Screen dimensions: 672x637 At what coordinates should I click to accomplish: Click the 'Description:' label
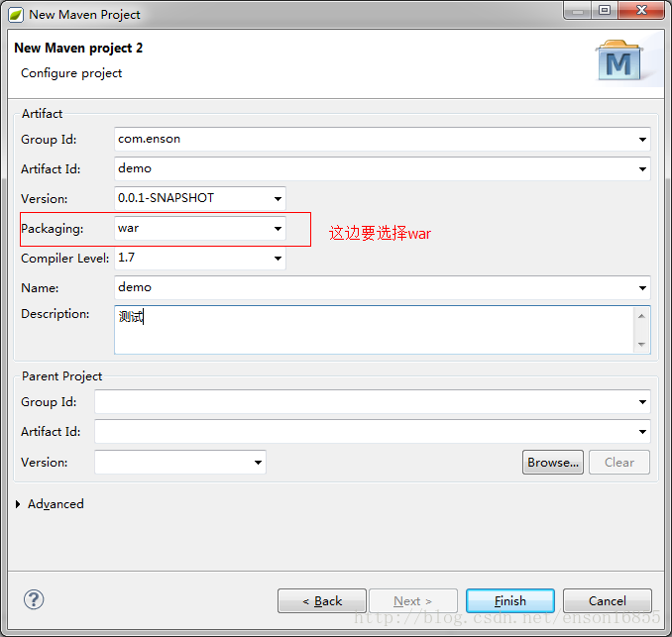(x=56, y=314)
